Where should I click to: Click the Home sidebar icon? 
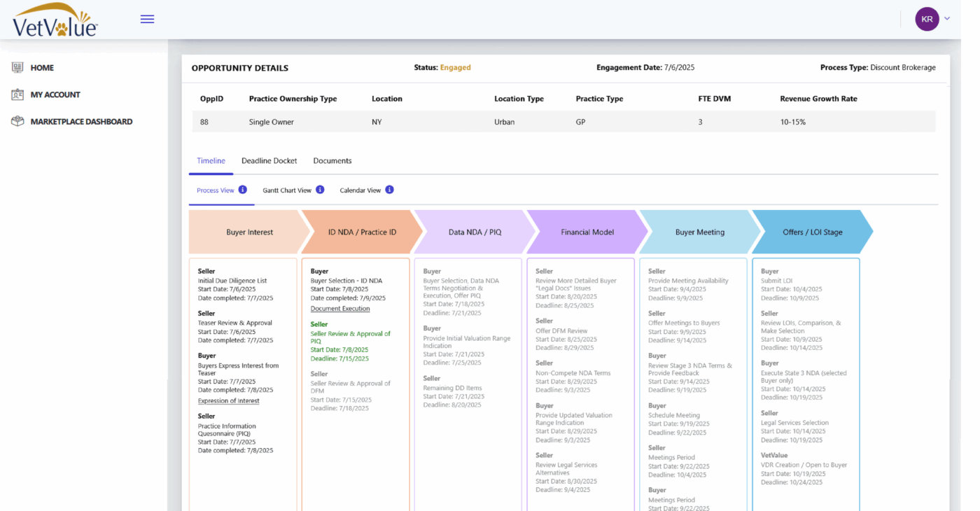click(x=17, y=68)
